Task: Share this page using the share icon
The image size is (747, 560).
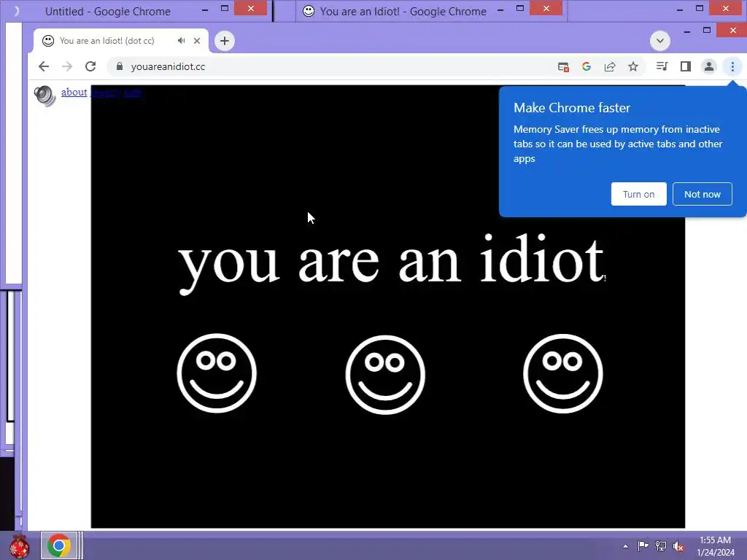Action: (610, 66)
